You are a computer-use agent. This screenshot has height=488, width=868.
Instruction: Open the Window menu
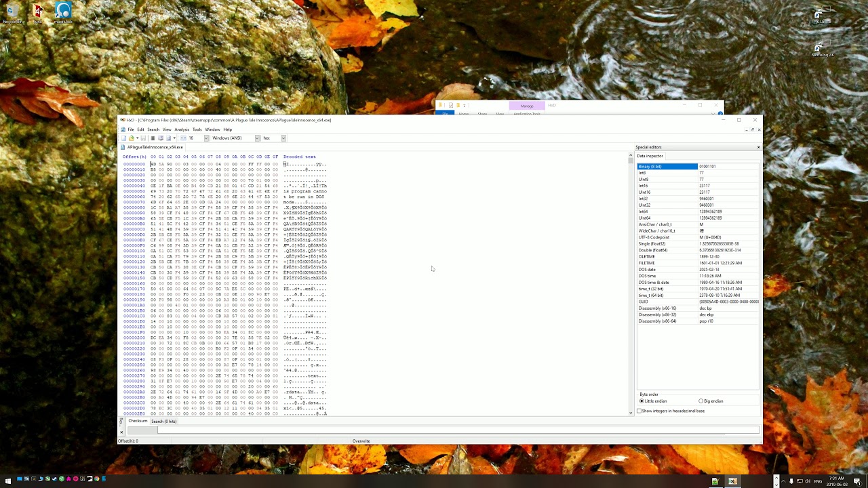point(212,129)
